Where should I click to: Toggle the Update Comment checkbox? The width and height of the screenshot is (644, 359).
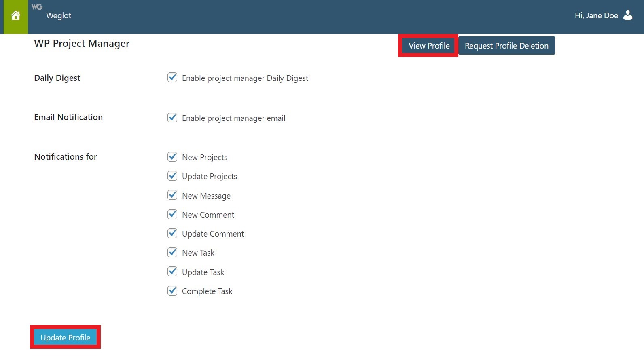(172, 233)
